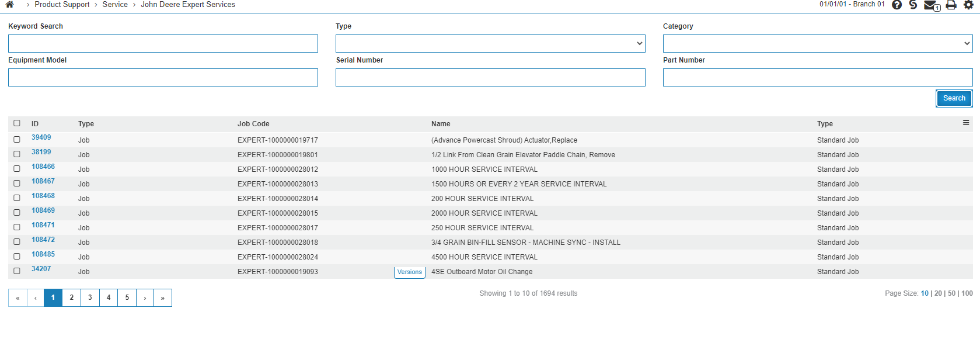The image size is (980, 346).
Task: Open settings gear icon
Action: [968, 5]
